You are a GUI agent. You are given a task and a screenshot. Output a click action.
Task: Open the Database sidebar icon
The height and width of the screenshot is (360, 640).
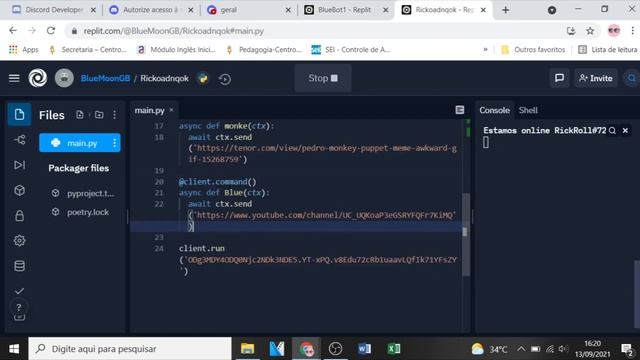pyautogui.click(x=19, y=266)
